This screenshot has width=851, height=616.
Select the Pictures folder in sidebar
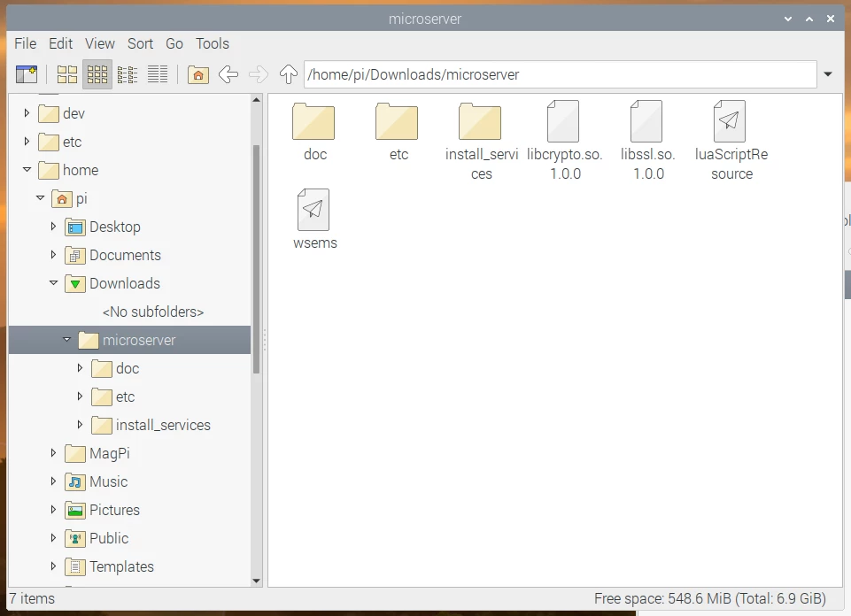116,510
